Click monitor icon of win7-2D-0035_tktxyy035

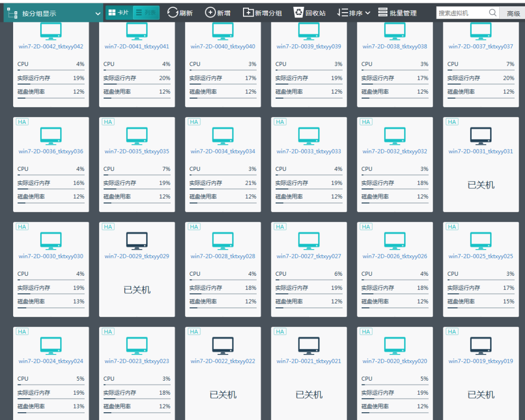tap(137, 136)
